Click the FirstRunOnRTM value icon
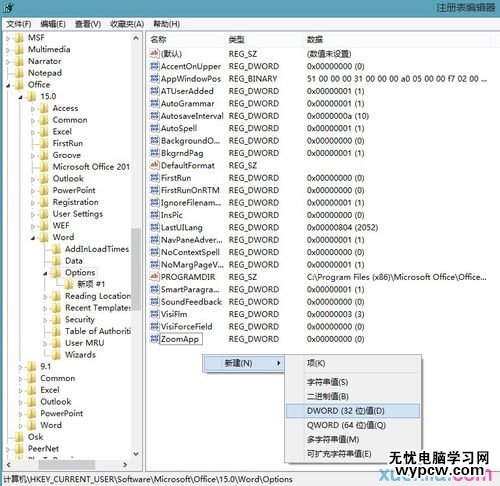Image resolution: width=500 pixels, height=486 pixels. [x=154, y=190]
